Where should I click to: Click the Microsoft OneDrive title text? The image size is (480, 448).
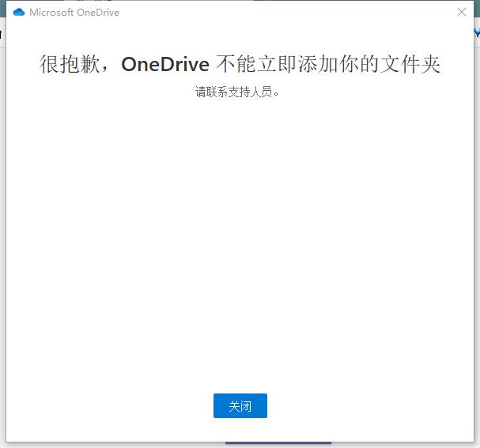(74, 13)
